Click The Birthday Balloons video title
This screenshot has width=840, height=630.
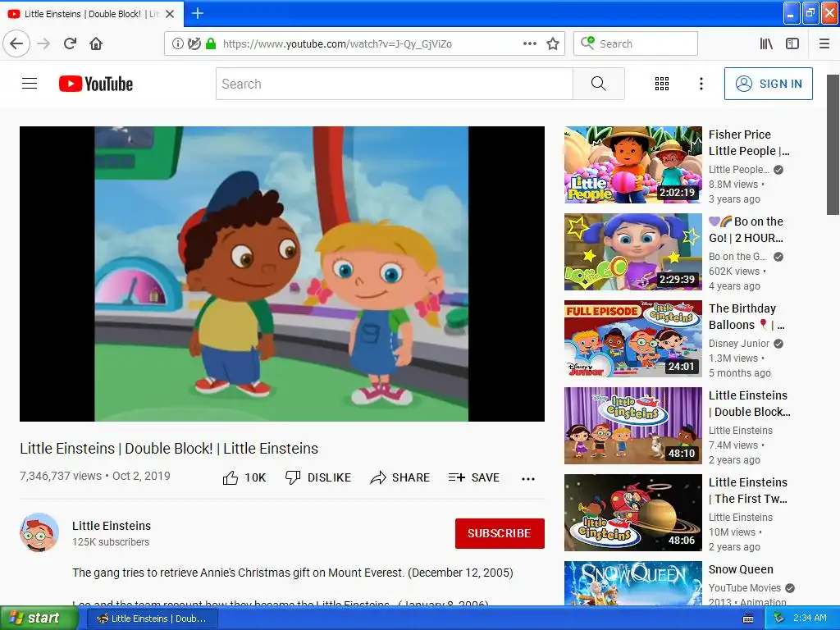(x=746, y=316)
